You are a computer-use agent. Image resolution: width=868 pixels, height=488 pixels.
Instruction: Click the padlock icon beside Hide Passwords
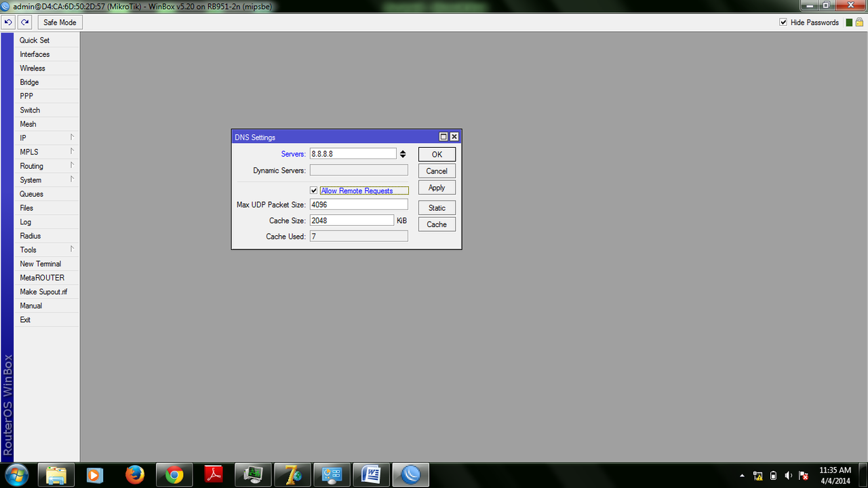click(x=859, y=22)
